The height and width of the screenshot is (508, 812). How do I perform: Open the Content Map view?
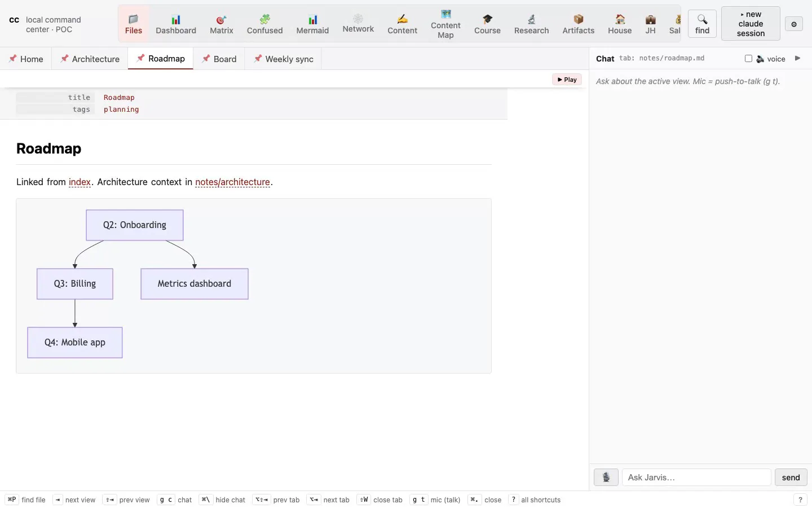click(445, 24)
